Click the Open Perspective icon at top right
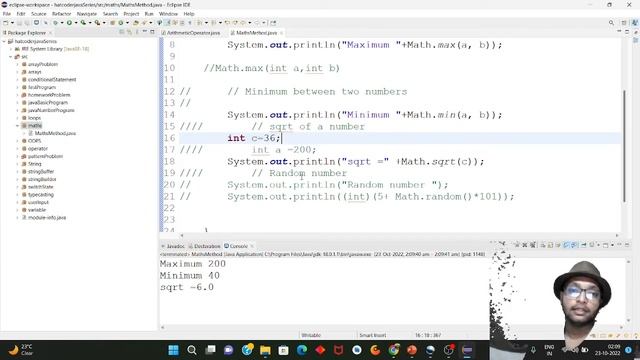 pos(624,23)
